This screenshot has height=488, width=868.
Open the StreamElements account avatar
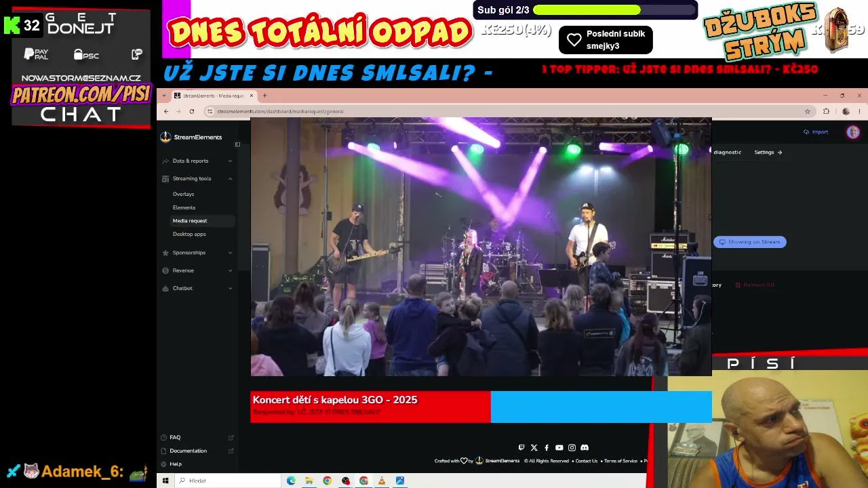(x=853, y=132)
